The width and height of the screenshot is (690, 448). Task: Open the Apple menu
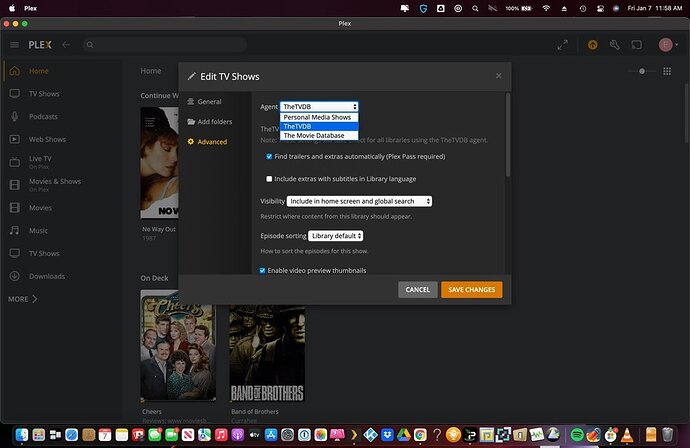(12, 8)
